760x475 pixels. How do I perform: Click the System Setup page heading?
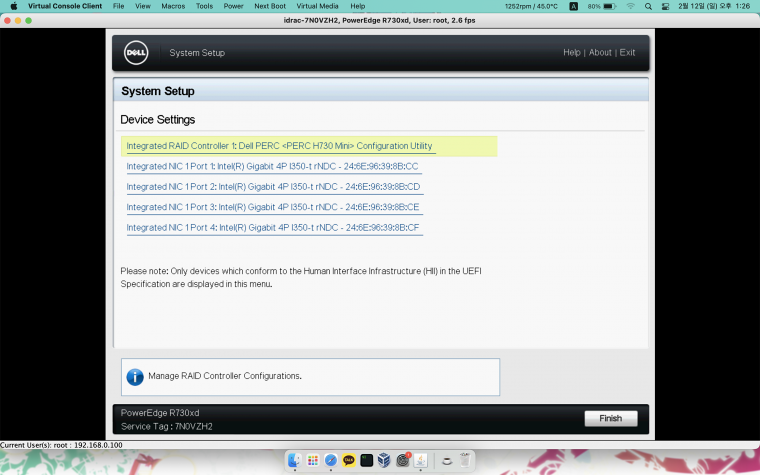[x=158, y=91]
